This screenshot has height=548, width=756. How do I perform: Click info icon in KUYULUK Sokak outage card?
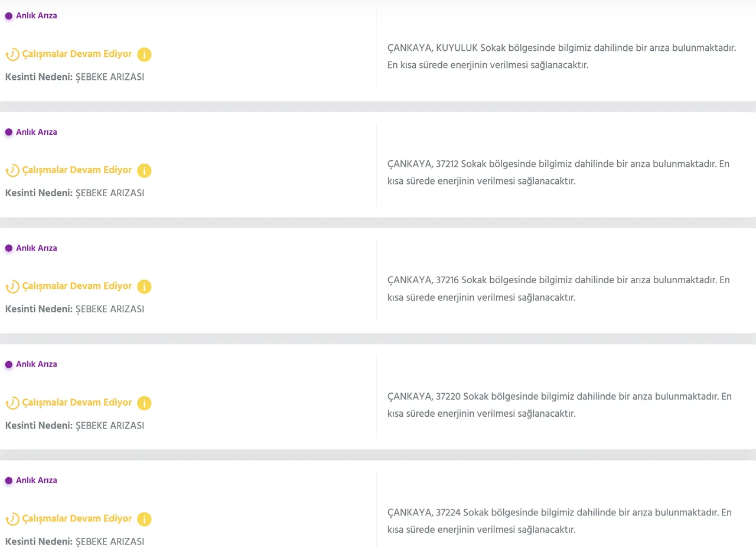click(x=144, y=54)
